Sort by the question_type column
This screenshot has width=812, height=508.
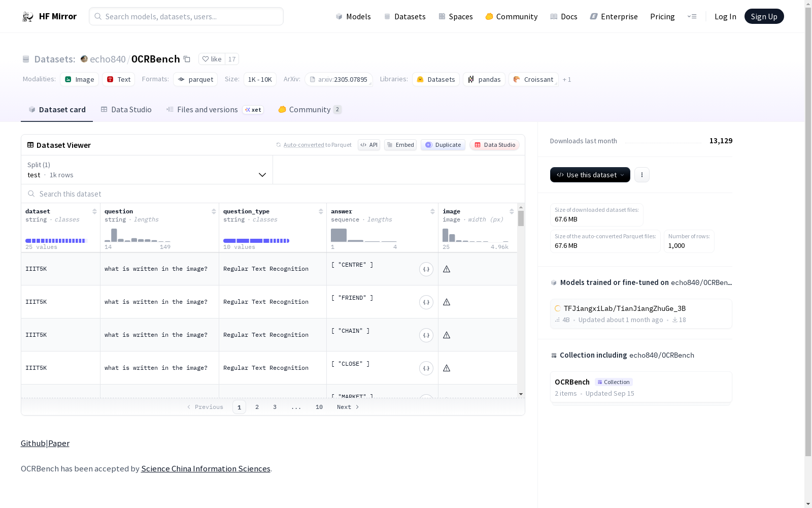[x=321, y=211]
